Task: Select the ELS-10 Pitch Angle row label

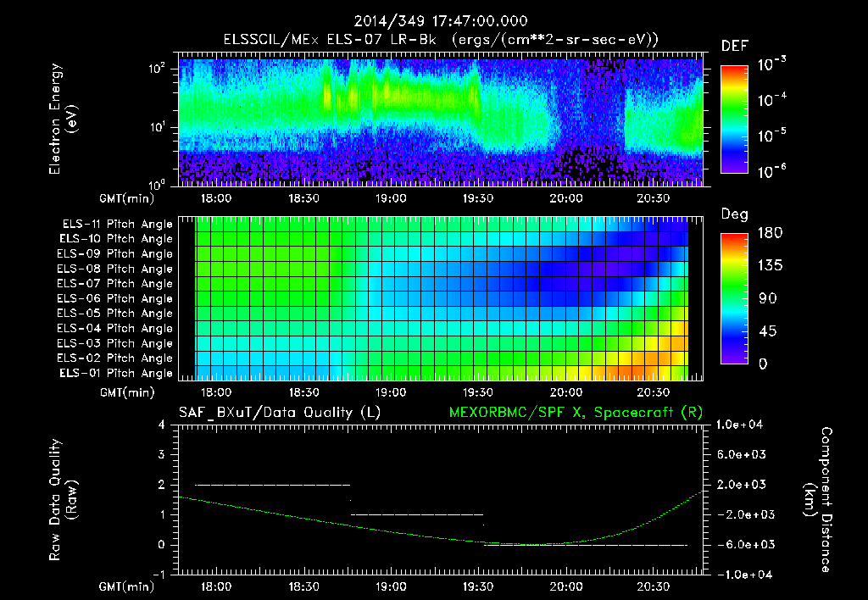Action: click(x=116, y=239)
